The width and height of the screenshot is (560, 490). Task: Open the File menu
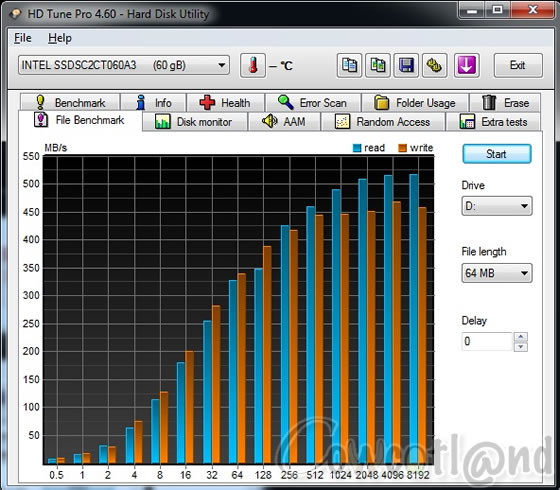23,38
